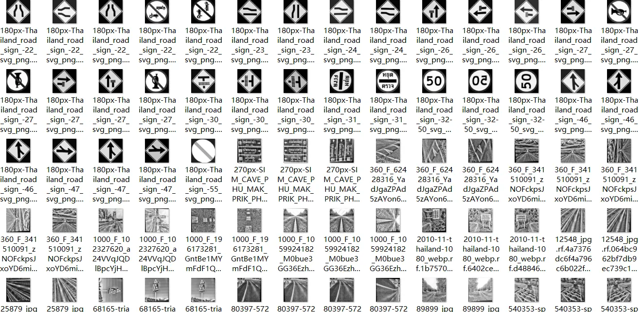The height and width of the screenshot is (312, 644).
Task: Select sign_-47 thumbnail with straight right arrow
Action: click(157, 151)
